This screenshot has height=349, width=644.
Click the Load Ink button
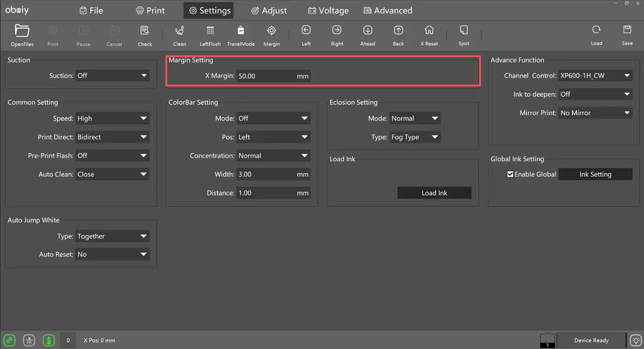(434, 193)
